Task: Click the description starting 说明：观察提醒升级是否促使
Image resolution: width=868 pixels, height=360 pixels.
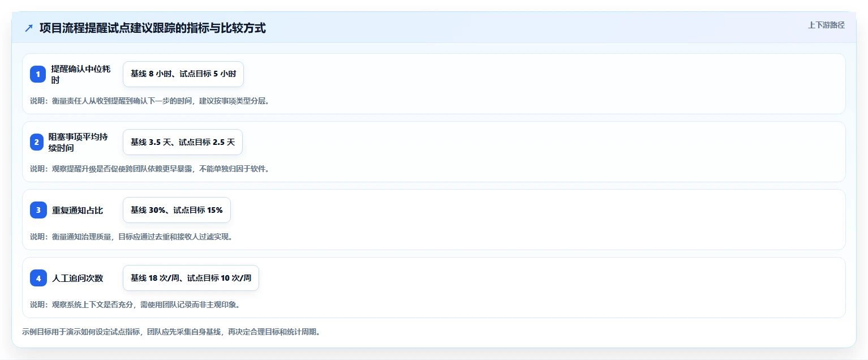Action: point(149,169)
